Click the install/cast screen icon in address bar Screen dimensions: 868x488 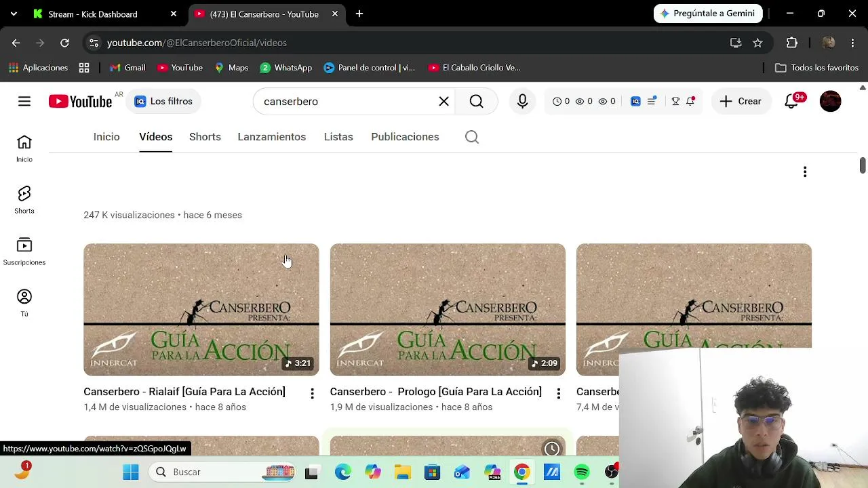(736, 43)
